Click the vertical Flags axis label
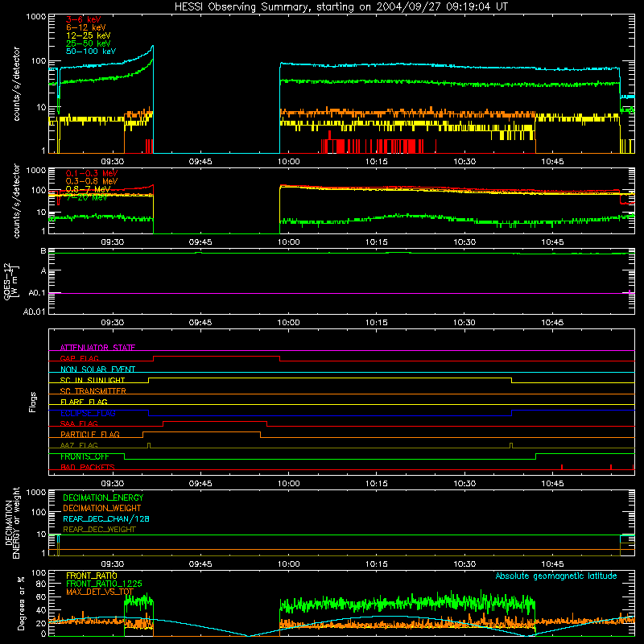Viewport: 644px width, 644px height. (x=32, y=402)
